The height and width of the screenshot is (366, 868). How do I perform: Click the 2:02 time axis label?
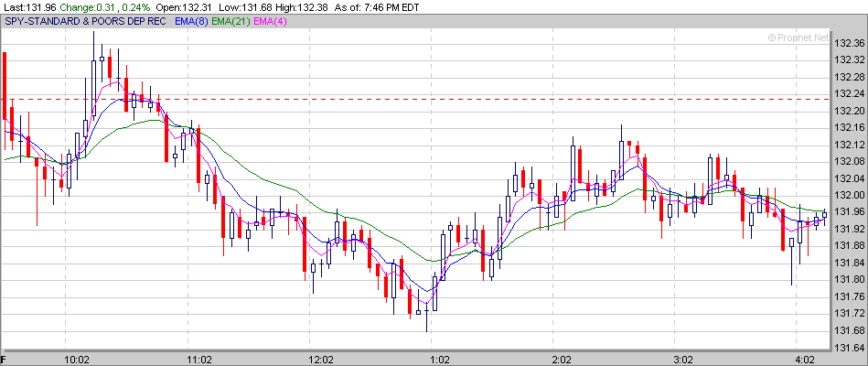click(562, 360)
